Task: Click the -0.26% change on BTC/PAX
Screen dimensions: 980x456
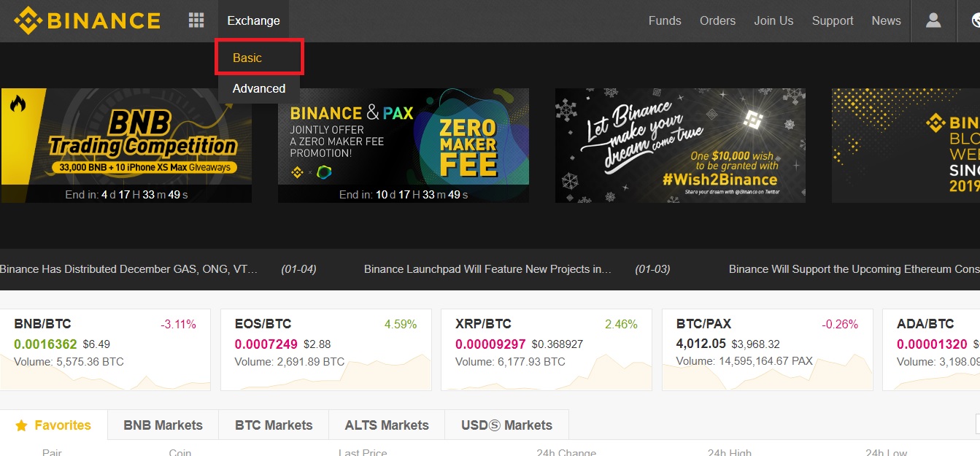Action: coord(841,324)
